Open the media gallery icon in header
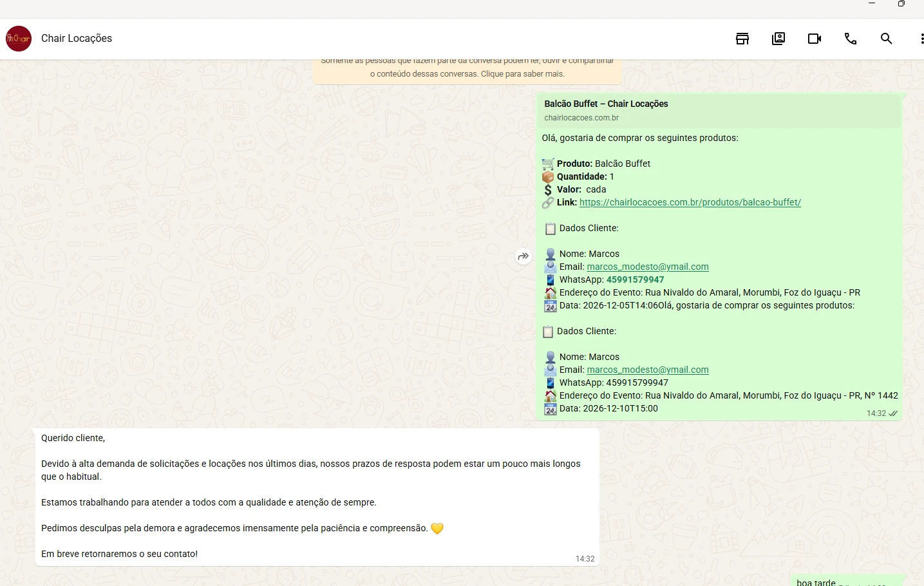The width and height of the screenshot is (924, 586). pyautogui.click(x=778, y=39)
